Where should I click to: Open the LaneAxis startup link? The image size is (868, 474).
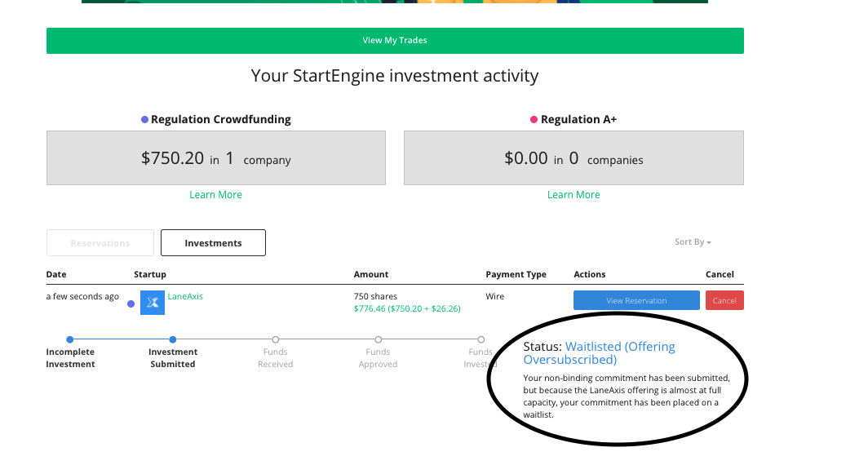pos(185,296)
